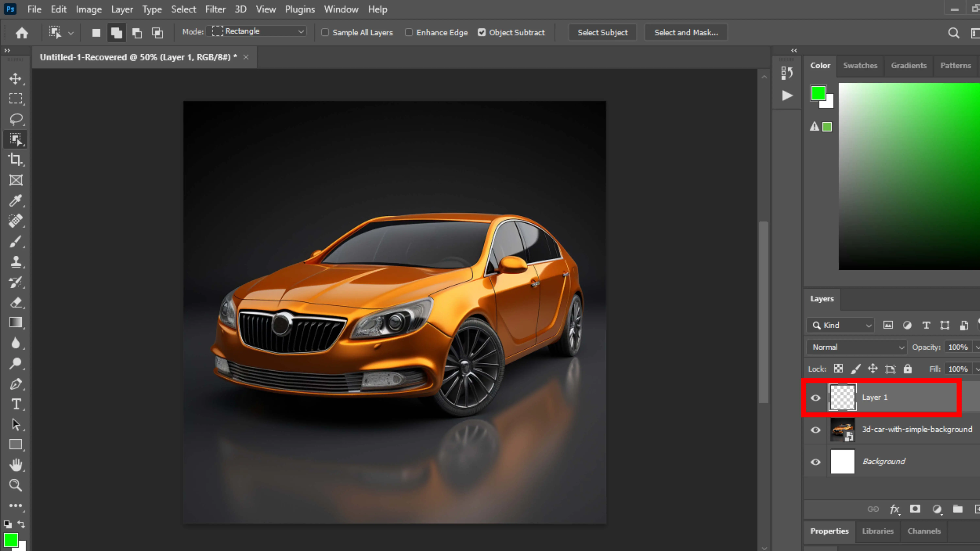Select the Gradient tool
Viewport: 980px width, 551px height.
[x=16, y=322]
